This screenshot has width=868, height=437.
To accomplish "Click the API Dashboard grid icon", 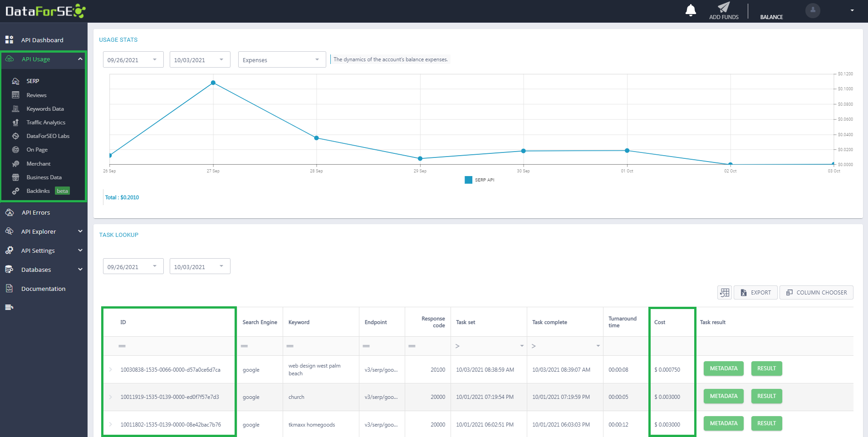I will point(9,39).
